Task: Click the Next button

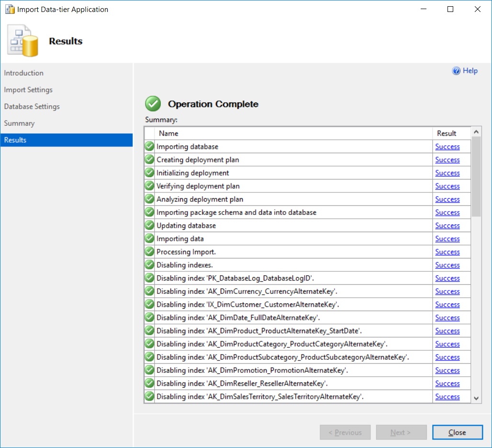Action: click(x=402, y=432)
